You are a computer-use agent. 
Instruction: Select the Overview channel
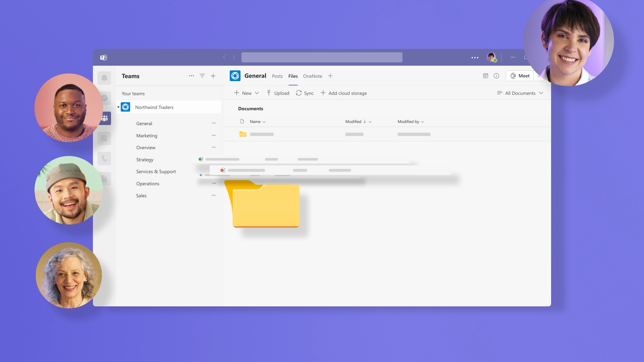pos(146,148)
